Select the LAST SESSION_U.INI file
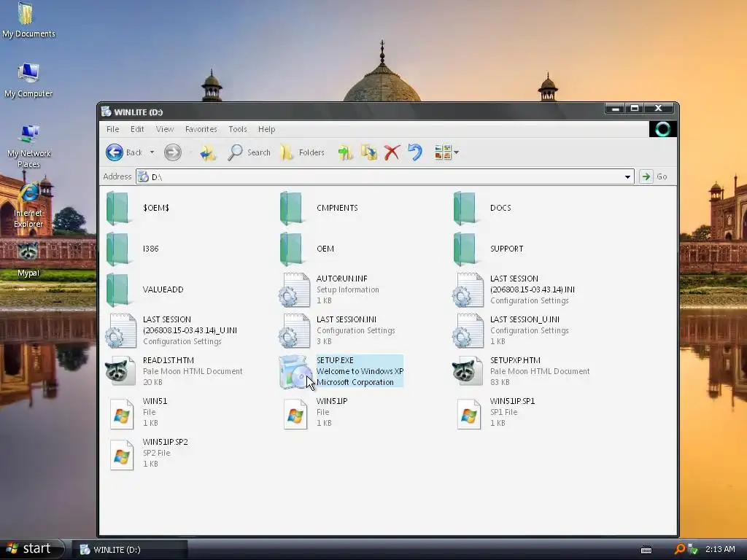The width and height of the screenshot is (747, 560). coord(511,330)
